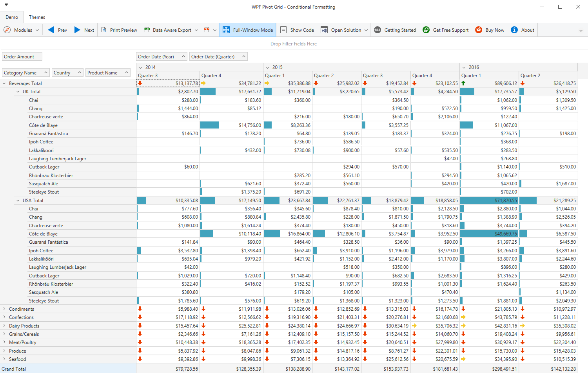This screenshot has height=373, width=588.
Task: Click the Prev blue arrow icon
Action: 51,30
